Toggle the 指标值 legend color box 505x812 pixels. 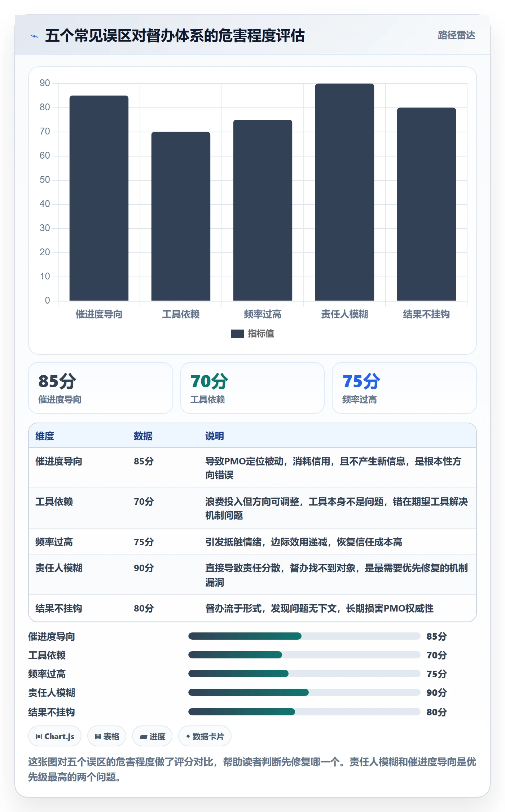[237, 334]
